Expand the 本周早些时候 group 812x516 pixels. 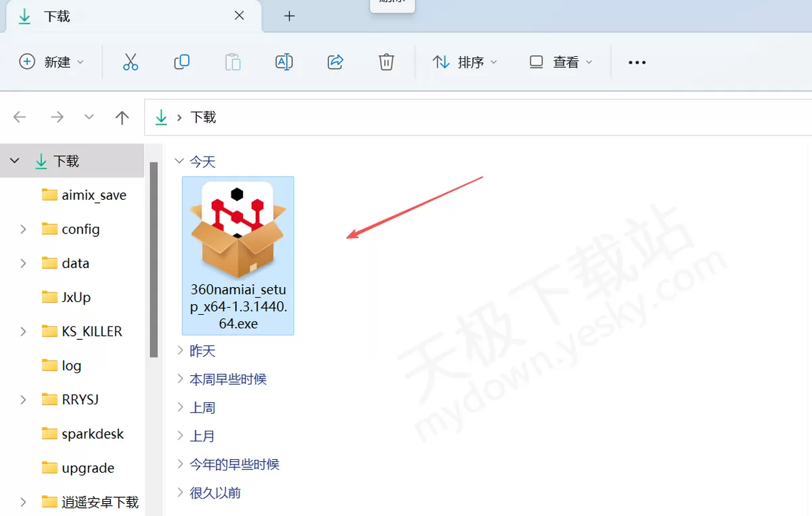coord(180,379)
